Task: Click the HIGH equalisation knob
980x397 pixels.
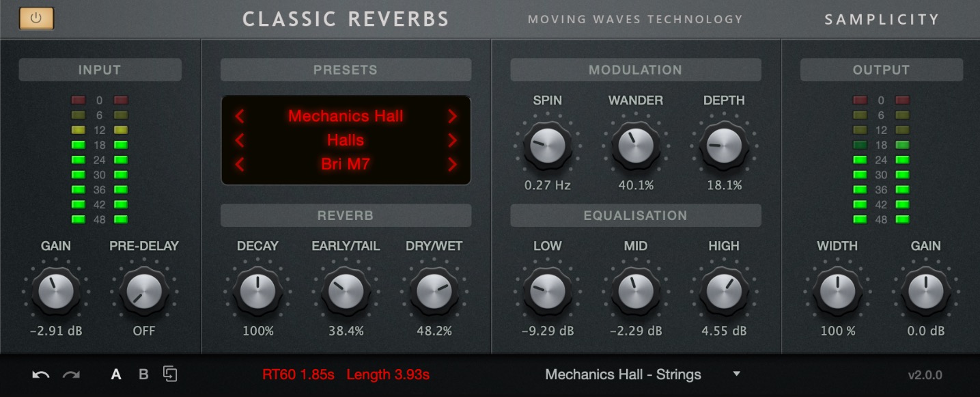Action: tap(724, 292)
